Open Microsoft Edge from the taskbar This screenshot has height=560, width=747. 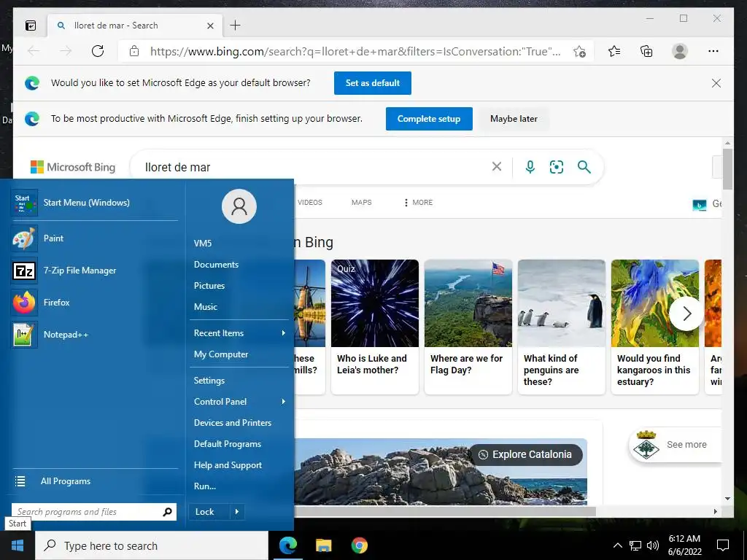pos(288,545)
